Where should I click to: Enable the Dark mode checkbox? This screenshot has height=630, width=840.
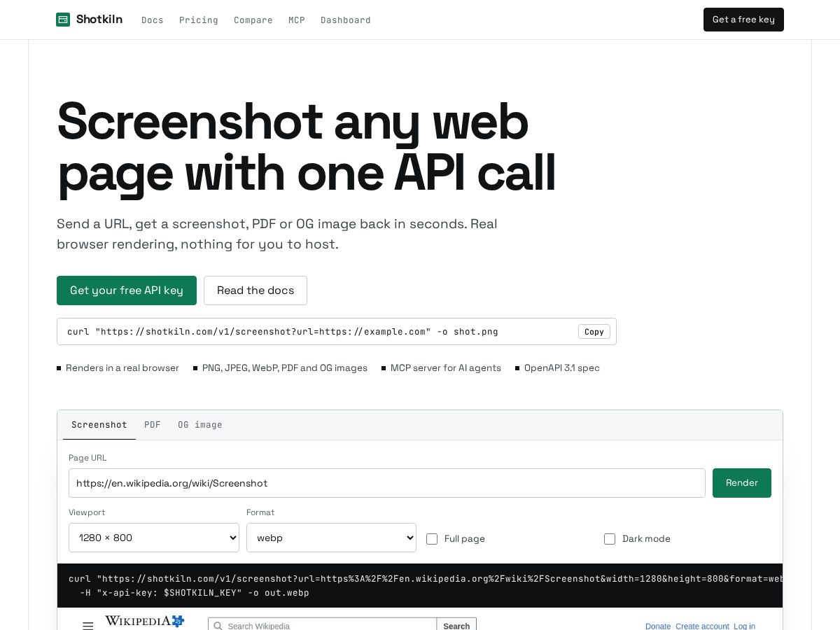pyautogui.click(x=610, y=539)
